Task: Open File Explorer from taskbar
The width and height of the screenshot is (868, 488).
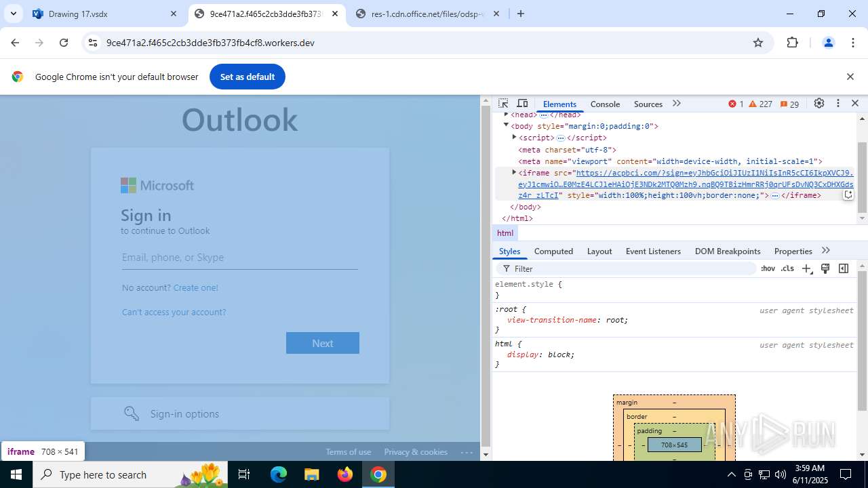Action: 311,474
